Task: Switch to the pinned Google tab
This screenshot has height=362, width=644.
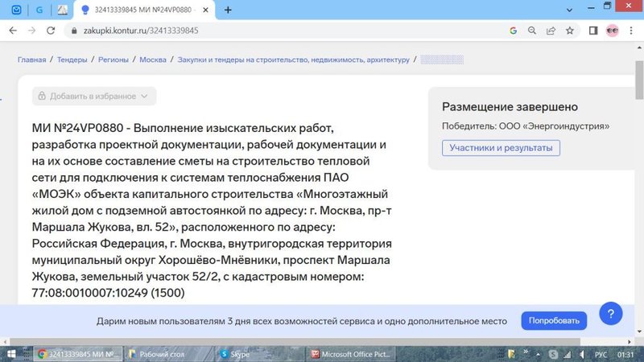Action: tap(39, 10)
